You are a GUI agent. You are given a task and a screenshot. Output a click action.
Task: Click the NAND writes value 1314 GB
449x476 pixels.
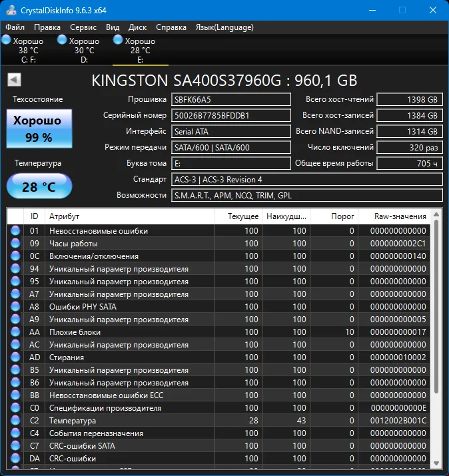410,131
